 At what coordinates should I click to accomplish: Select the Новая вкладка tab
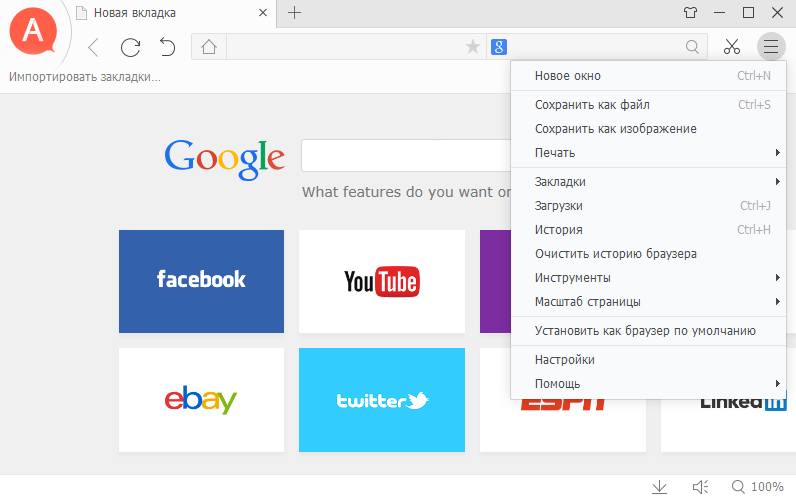[173, 13]
